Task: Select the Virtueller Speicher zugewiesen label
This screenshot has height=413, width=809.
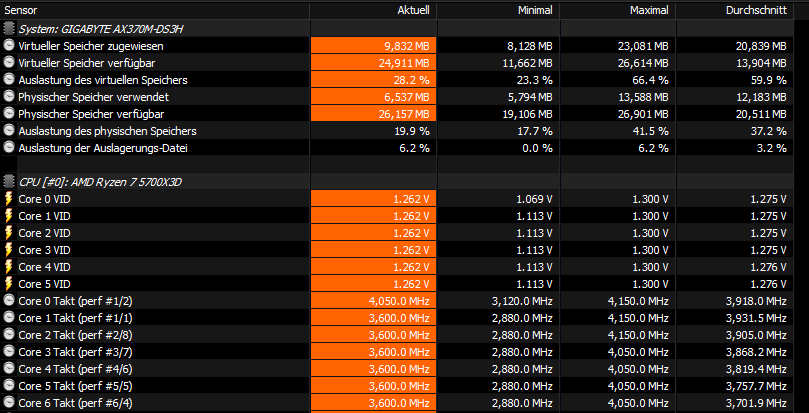Action: pos(91,46)
